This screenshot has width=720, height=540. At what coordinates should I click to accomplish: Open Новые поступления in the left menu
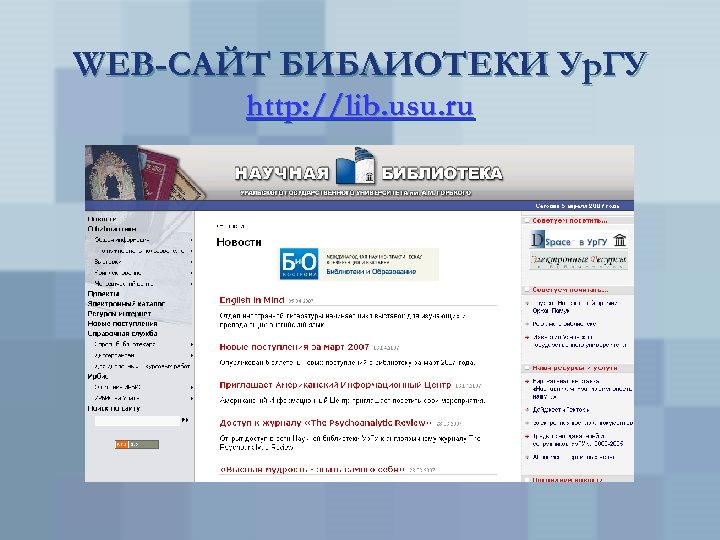tap(122, 324)
